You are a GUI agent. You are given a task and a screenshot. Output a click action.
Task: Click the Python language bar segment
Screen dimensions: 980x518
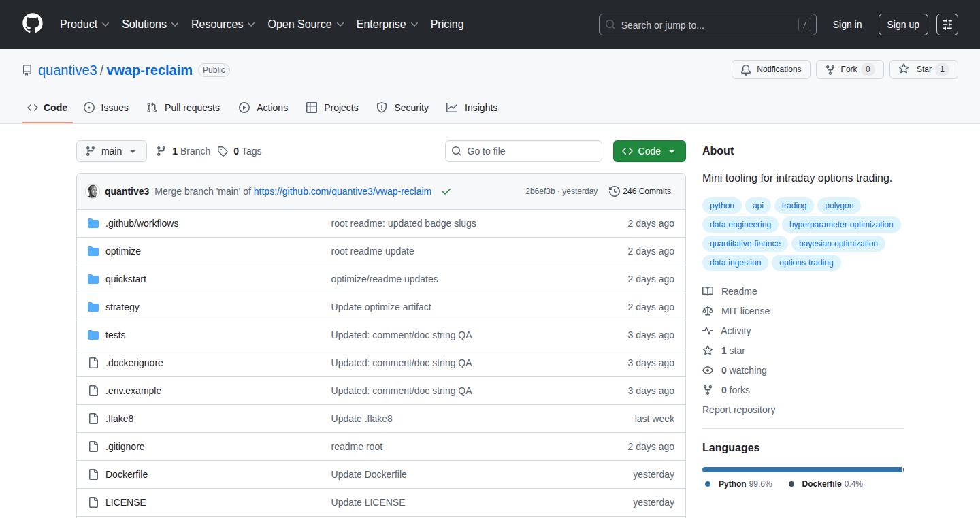click(802, 470)
